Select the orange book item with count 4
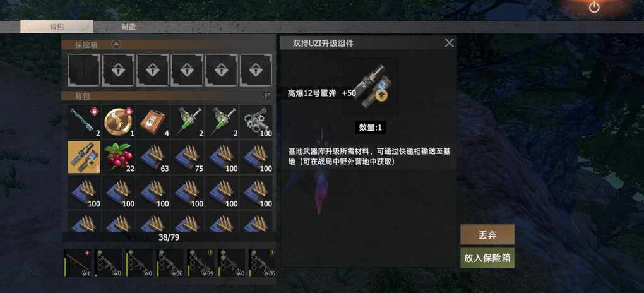 (x=153, y=122)
